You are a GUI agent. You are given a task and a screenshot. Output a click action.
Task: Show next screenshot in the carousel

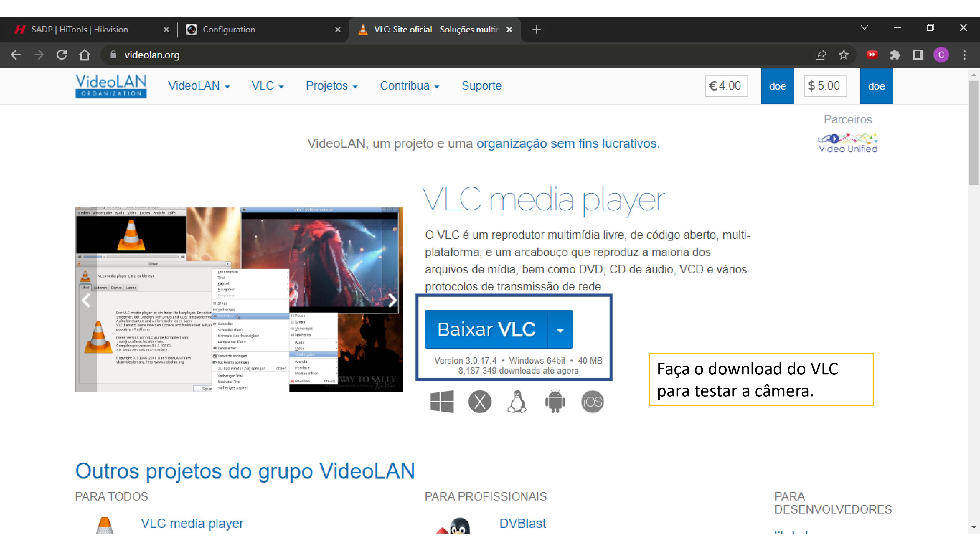(392, 300)
